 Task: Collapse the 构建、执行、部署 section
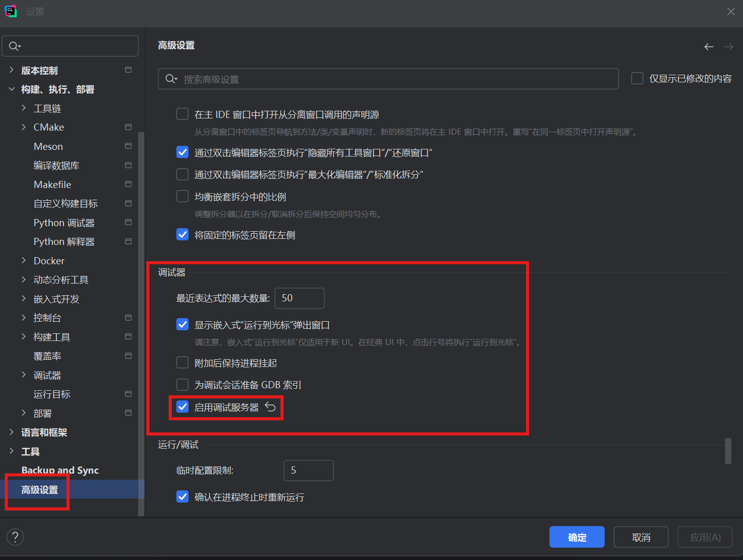pos(12,89)
